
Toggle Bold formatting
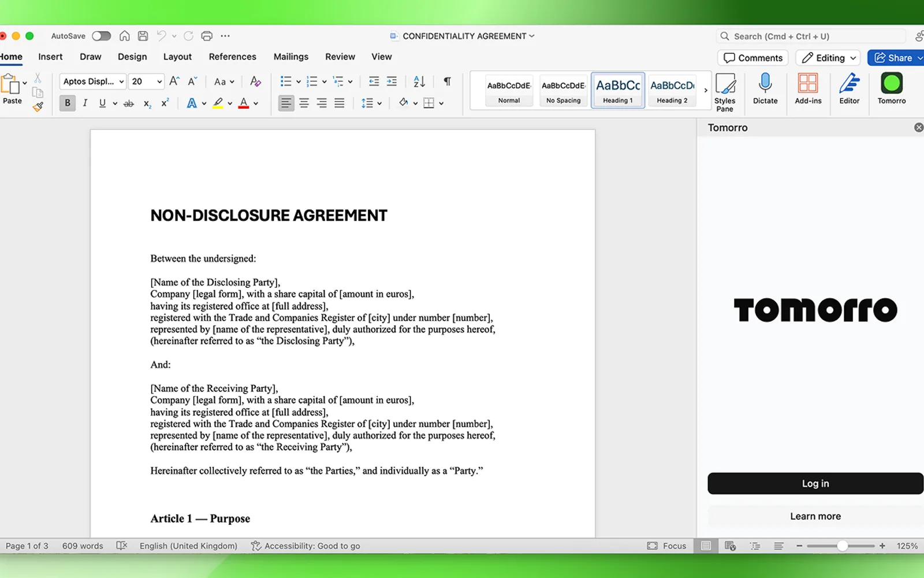coord(68,103)
